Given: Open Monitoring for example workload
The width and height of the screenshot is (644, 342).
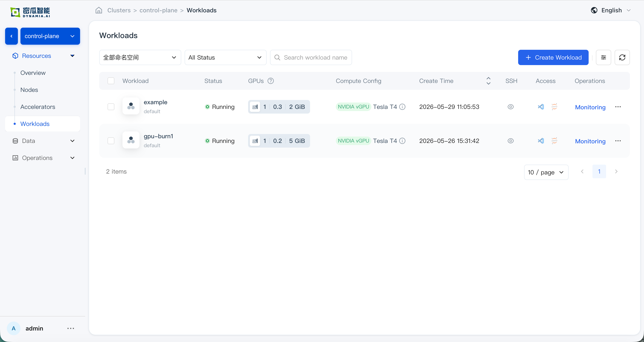Looking at the screenshot, I should (x=590, y=107).
